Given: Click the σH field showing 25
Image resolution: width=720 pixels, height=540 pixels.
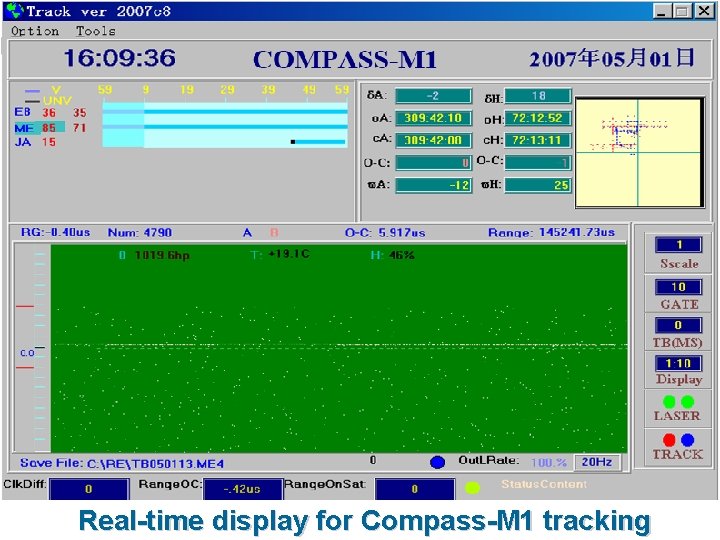Looking at the screenshot, I should tap(538, 185).
